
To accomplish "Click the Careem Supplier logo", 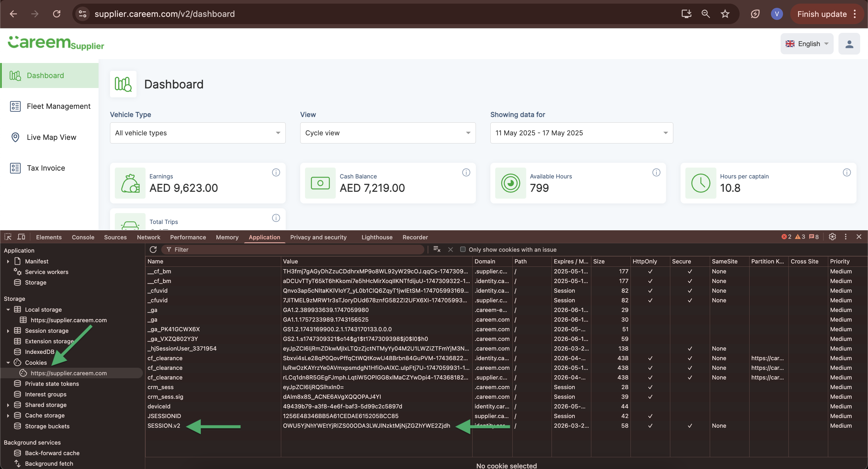I will pos(56,43).
